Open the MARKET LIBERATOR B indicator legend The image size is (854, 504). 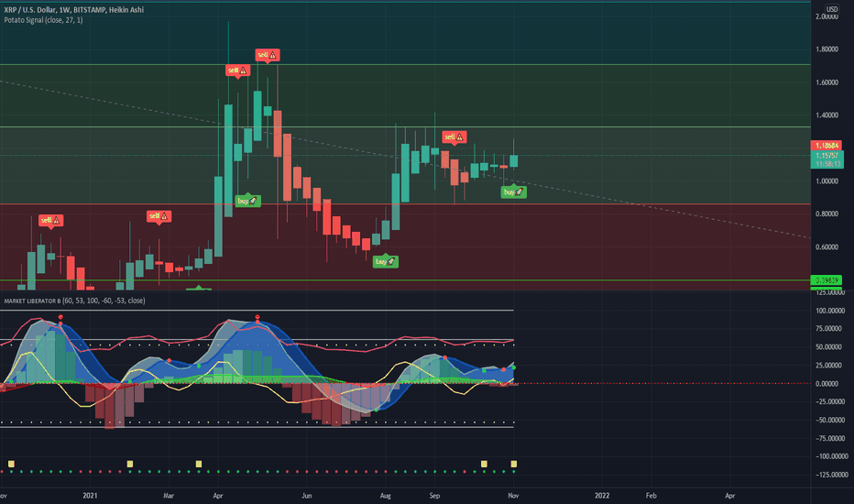[x=74, y=301]
